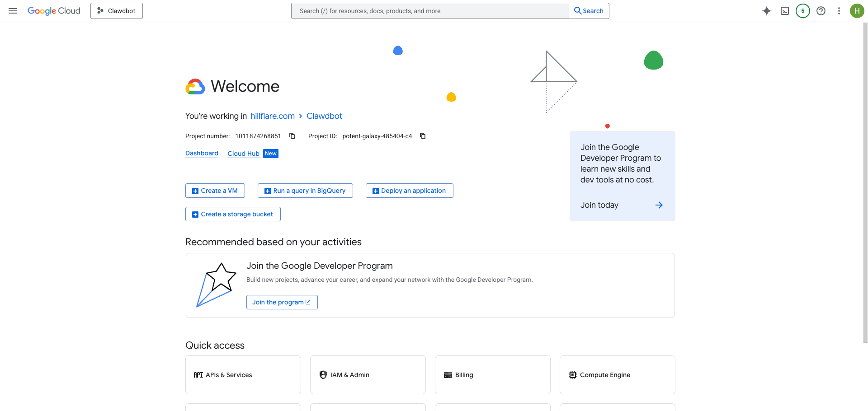Open the help menu
The width and height of the screenshot is (868, 411).
(x=821, y=11)
